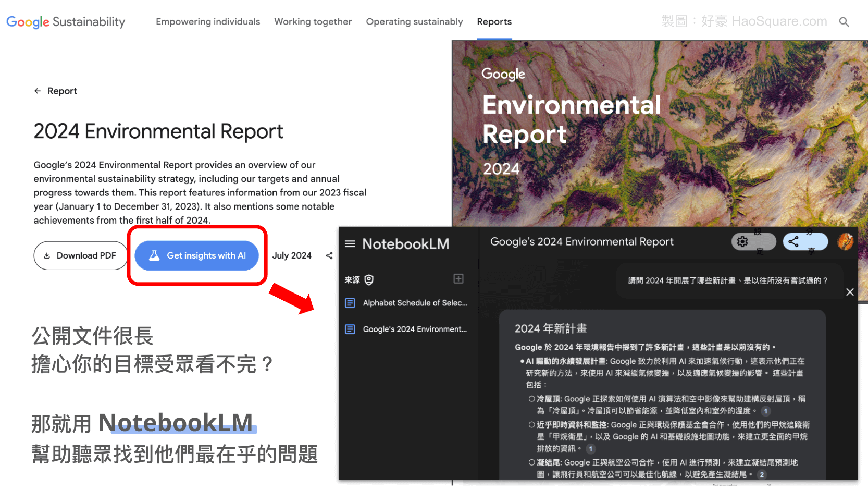Click the share icon next to July 2024
868x489 pixels.
click(x=329, y=255)
